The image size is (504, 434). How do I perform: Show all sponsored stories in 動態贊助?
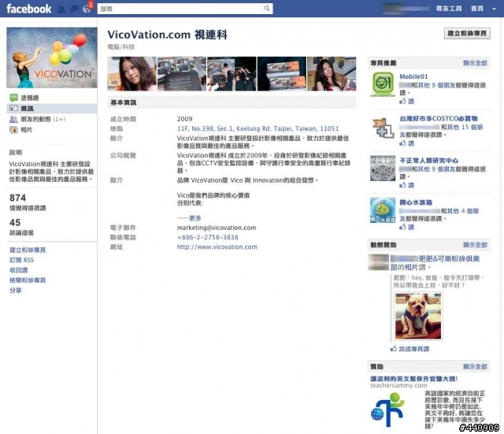[475, 245]
